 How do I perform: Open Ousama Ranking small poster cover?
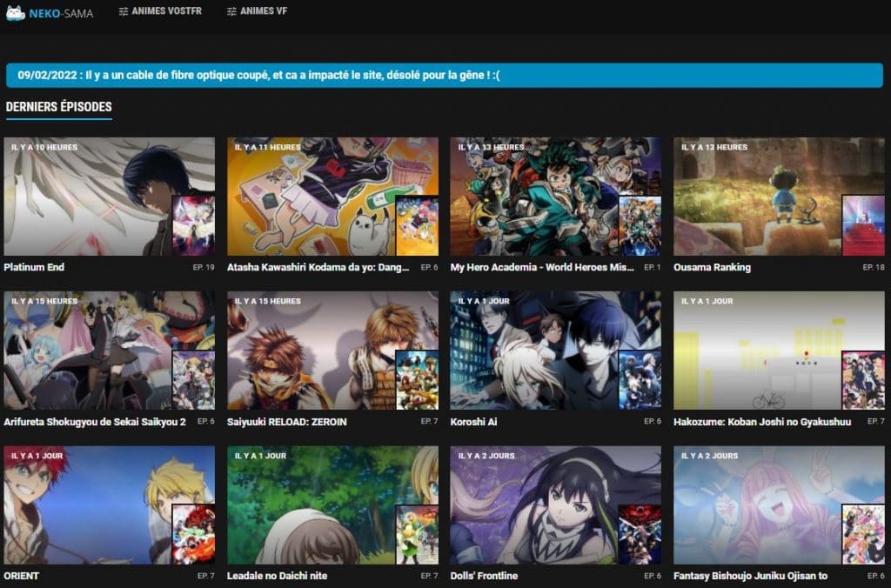863,225
